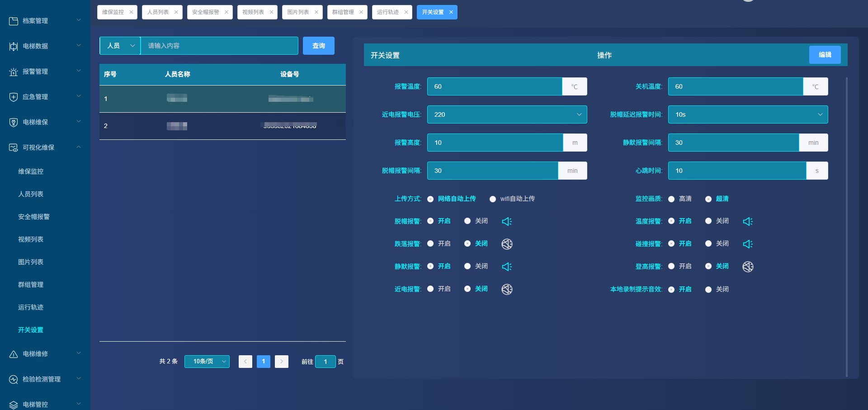This screenshot has height=410, width=868.
Task: Click the speaker icon beside 碰撞报警
Action: [748, 244]
